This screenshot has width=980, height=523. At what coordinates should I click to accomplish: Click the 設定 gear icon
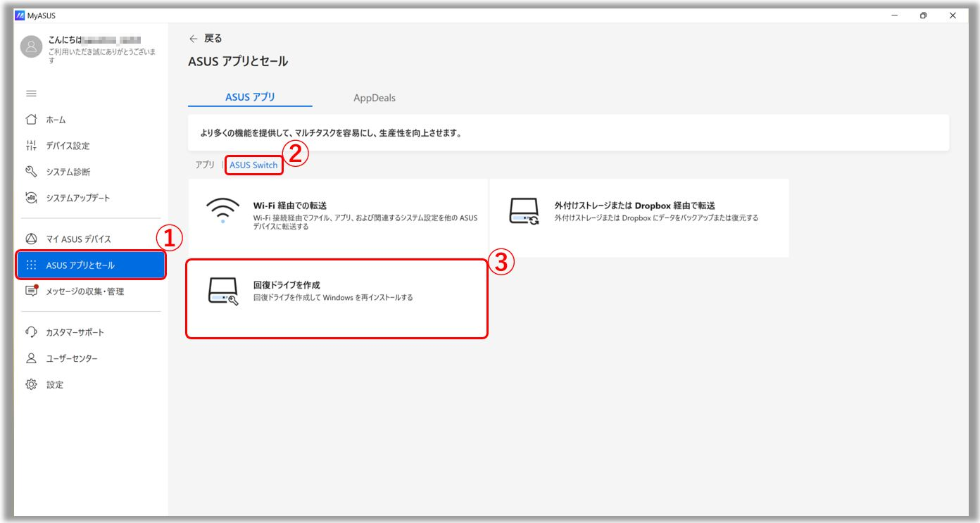[31, 384]
